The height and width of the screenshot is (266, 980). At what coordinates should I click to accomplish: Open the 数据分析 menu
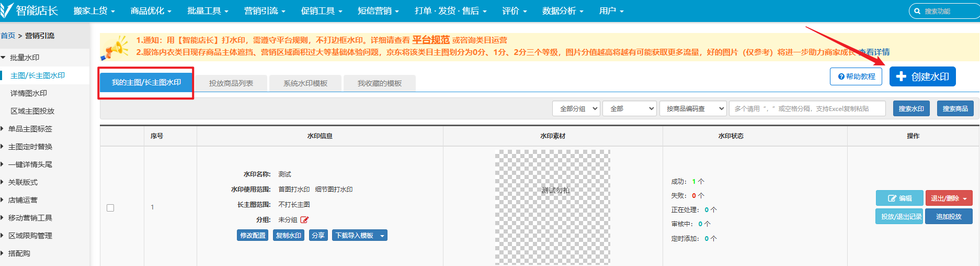(562, 11)
